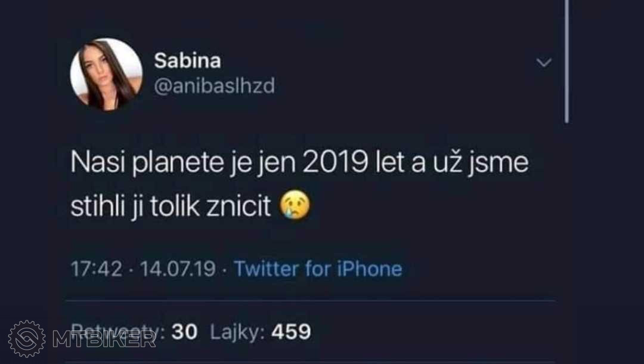Click the likes count 459
The width and height of the screenshot is (644, 364).
coord(291,332)
